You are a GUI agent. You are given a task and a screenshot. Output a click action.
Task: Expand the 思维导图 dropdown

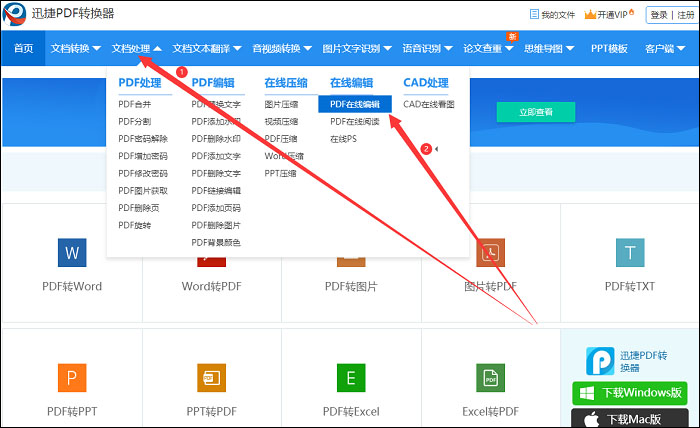point(549,48)
